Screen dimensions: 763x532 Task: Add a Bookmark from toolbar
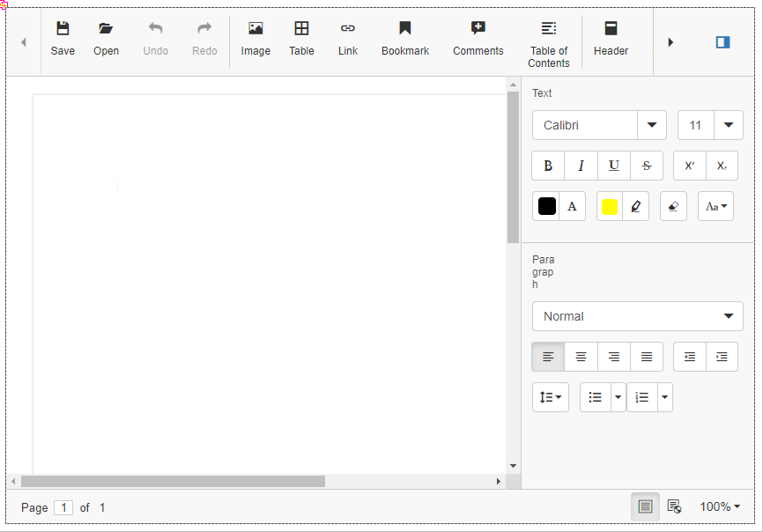pos(405,39)
